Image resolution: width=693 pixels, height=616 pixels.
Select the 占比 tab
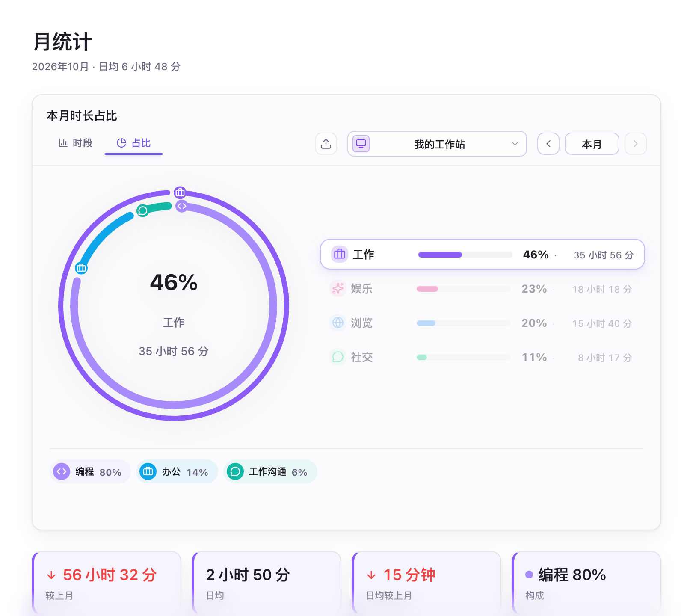click(133, 143)
